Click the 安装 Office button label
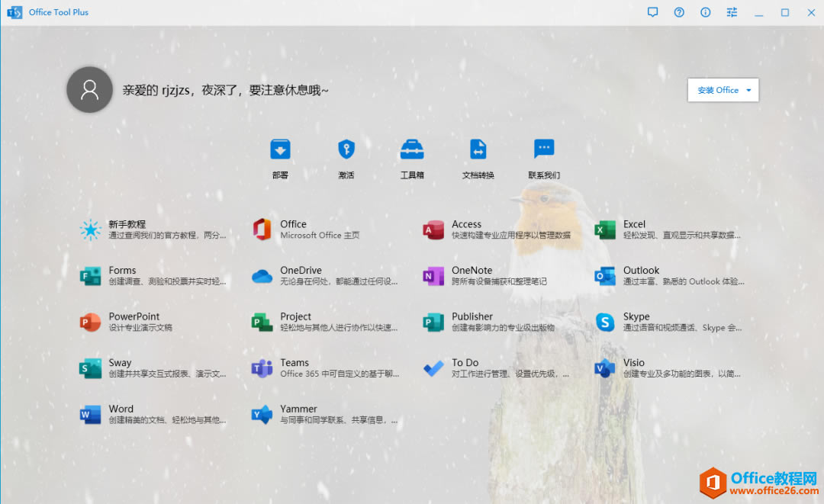This screenshot has width=824, height=504. tap(718, 90)
